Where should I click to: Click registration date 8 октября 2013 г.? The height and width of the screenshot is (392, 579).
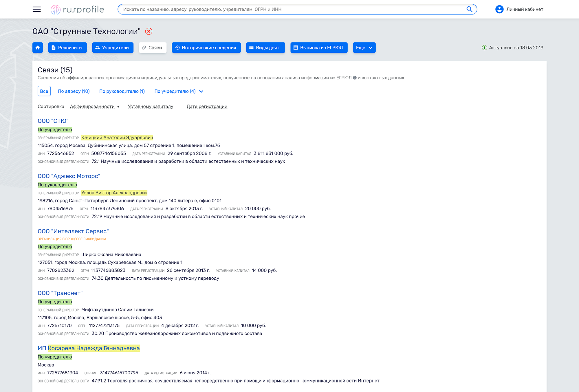(184, 208)
